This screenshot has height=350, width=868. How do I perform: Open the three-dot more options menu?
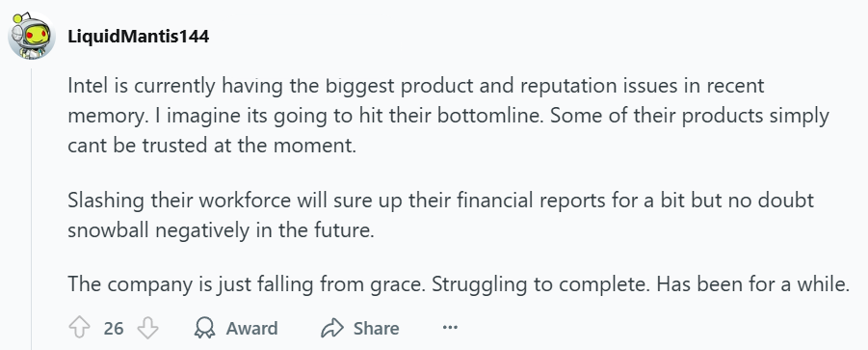pyautogui.click(x=450, y=328)
